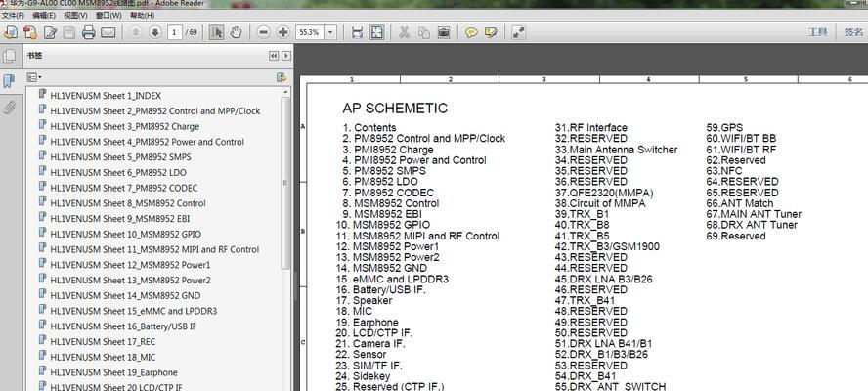Add a sticky note comment
The width and height of the screenshot is (868, 391).
click(471, 32)
